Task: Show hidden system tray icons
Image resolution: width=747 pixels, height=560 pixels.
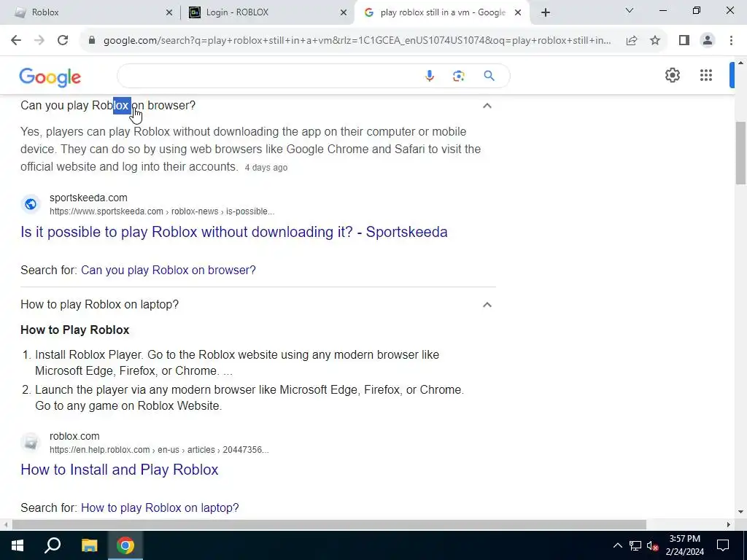Action: pos(617,545)
